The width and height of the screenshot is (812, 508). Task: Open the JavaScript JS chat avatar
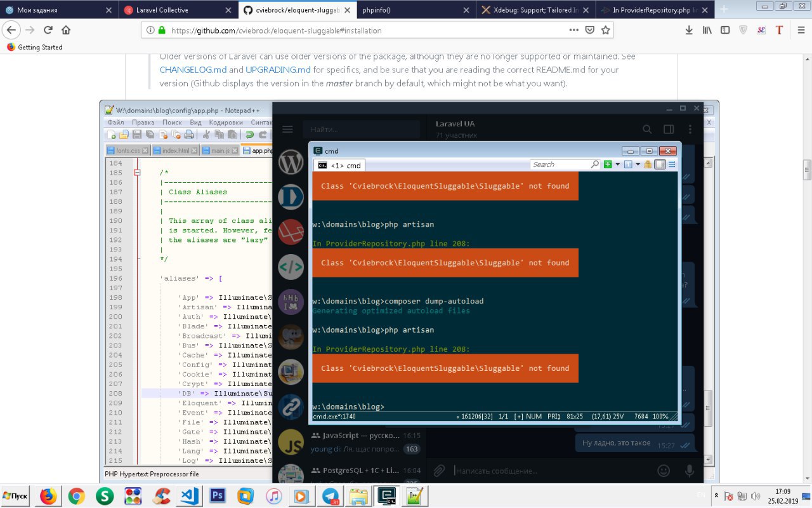(291, 443)
